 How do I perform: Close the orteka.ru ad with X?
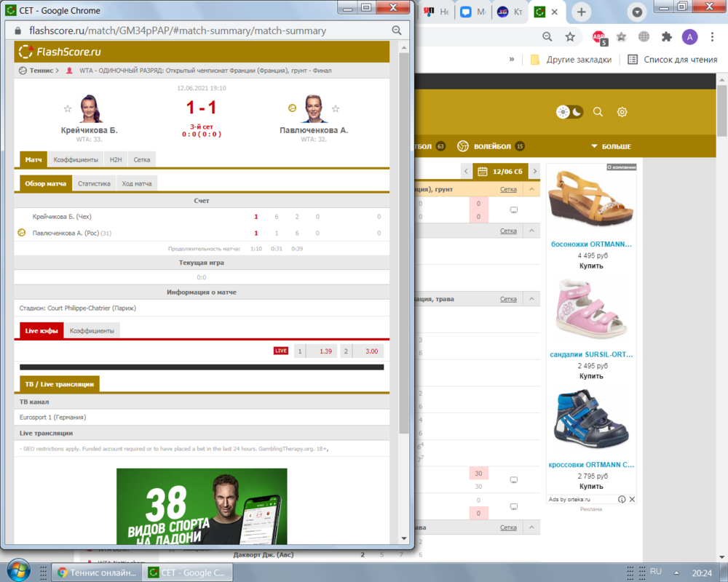[x=632, y=499]
